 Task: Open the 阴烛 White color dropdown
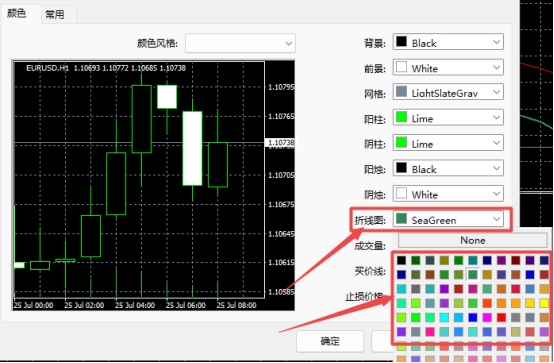point(448,194)
